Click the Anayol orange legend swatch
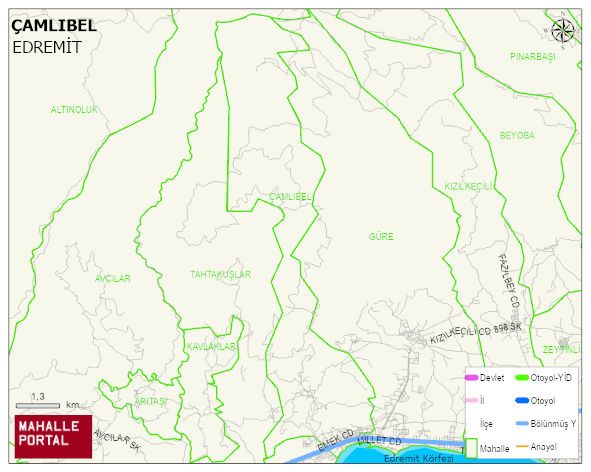 coord(522,447)
